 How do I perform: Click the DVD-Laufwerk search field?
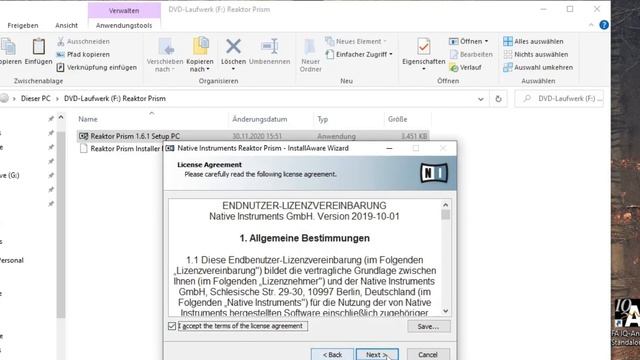click(559, 99)
